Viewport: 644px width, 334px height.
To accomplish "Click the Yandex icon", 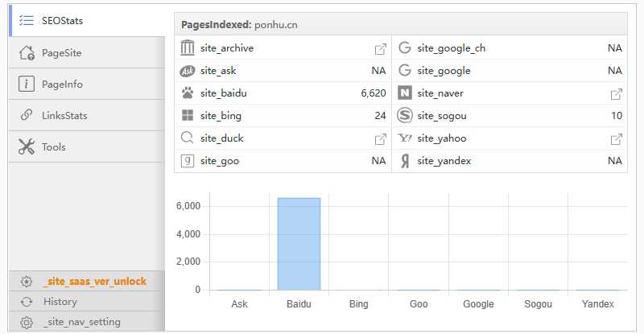I will [x=405, y=161].
